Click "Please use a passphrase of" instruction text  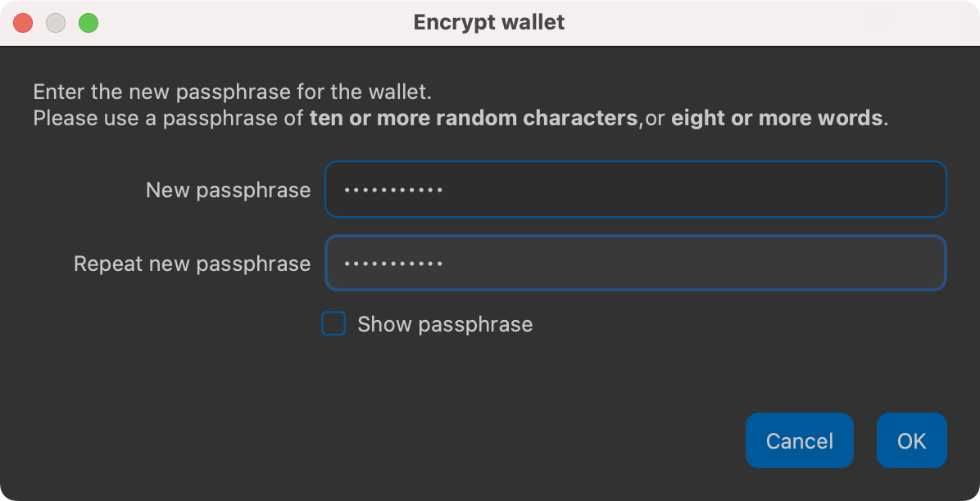168,118
